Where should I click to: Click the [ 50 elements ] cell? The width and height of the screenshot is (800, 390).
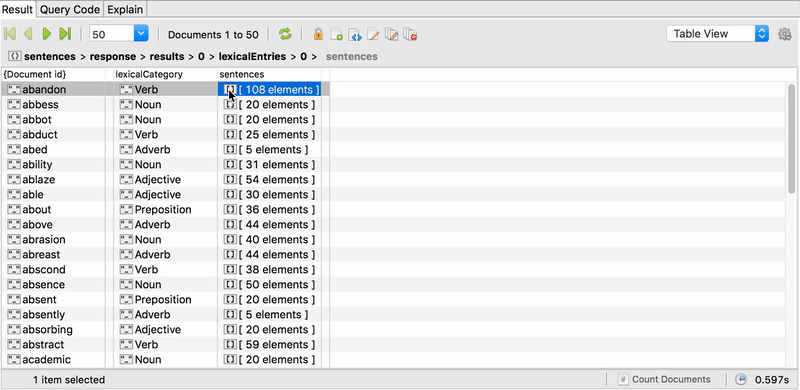(269, 284)
